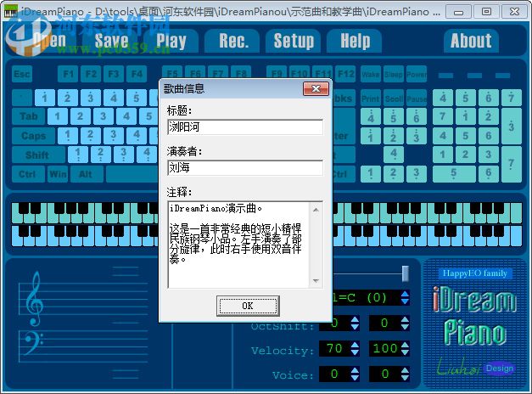Viewport: 532px width, 394px height.
Task: Open the Setup menu
Action: [x=294, y=41]
